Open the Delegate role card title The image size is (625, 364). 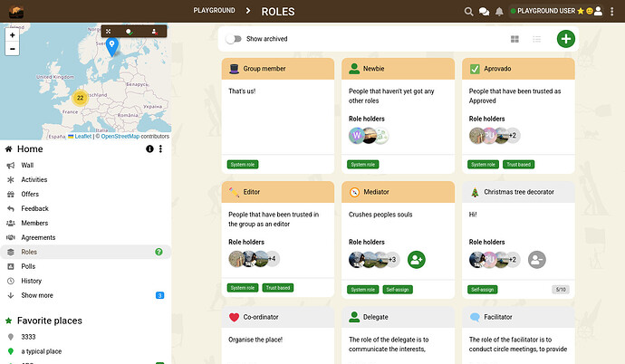click(376, 317)
